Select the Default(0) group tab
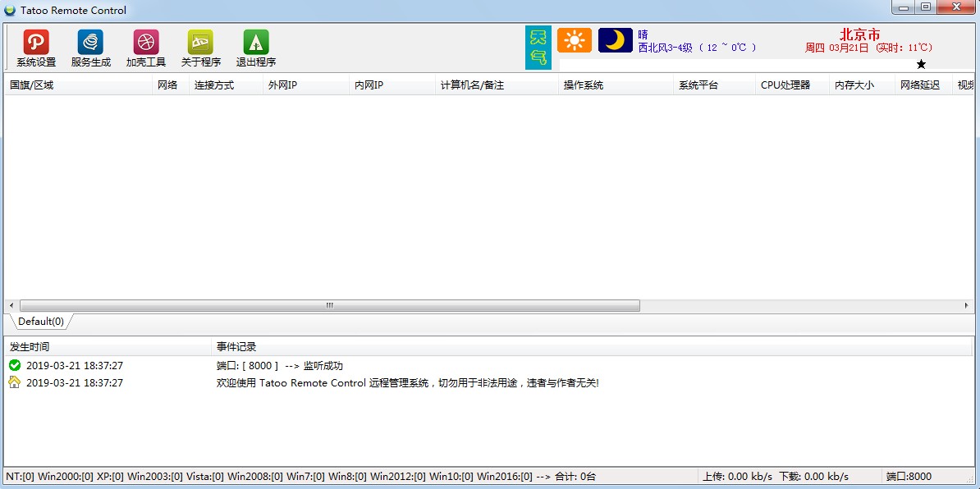Image resolution: width=980 pixels, height=489 pixels. coord(40,322)
